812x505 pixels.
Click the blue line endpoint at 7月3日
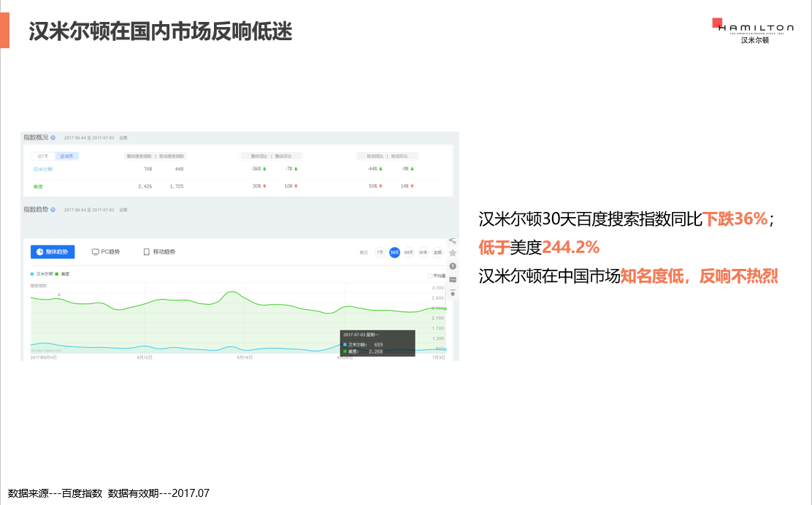(445, 349)
